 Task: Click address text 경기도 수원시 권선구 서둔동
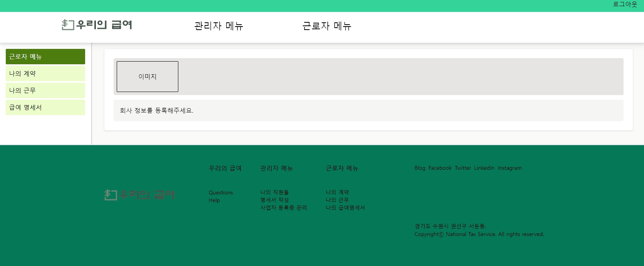coord(450,226)
